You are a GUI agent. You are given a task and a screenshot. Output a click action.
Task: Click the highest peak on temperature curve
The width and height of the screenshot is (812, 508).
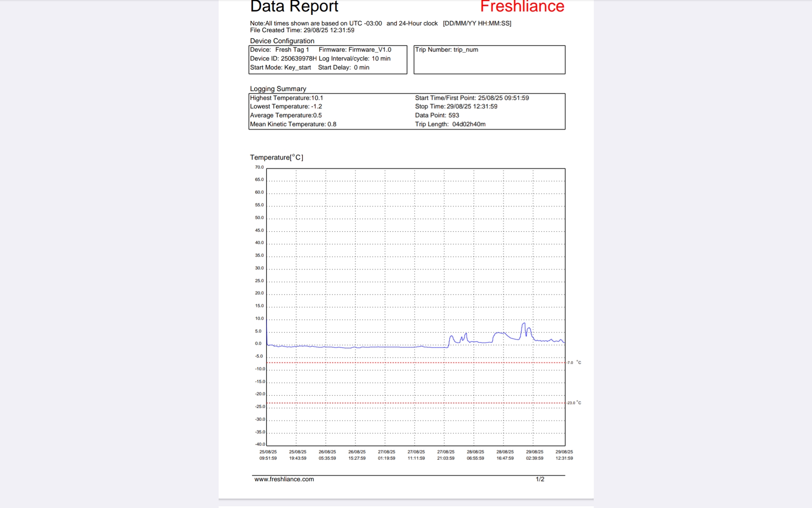point(524,323)
